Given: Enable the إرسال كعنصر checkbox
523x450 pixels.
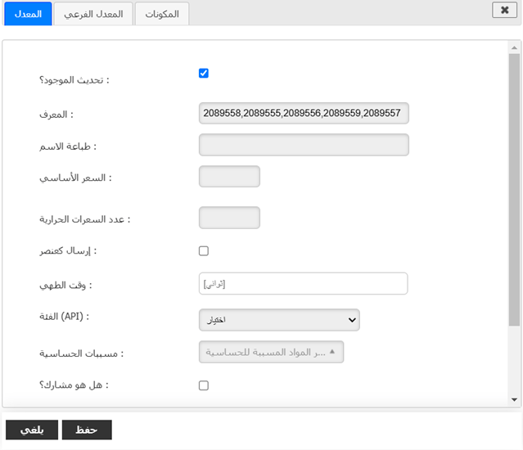Looking at the screenshot, I should pos(203,251).
